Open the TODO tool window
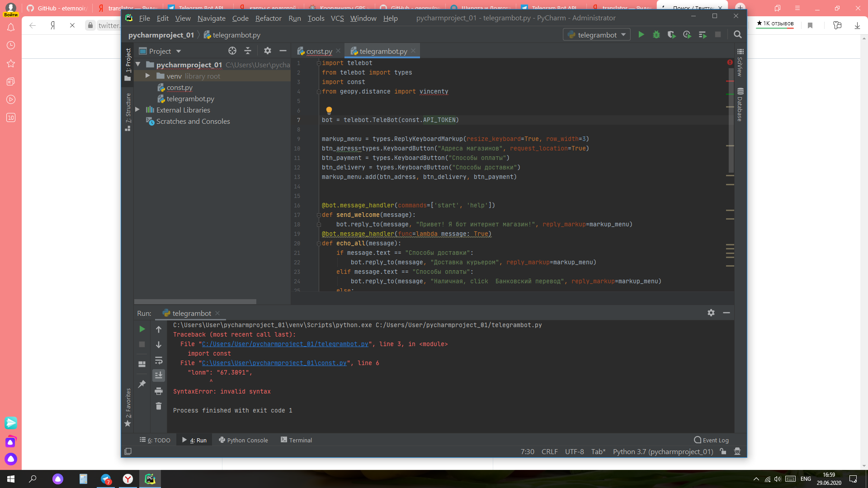Screen dimensions: 868x488 pos(155,440)
